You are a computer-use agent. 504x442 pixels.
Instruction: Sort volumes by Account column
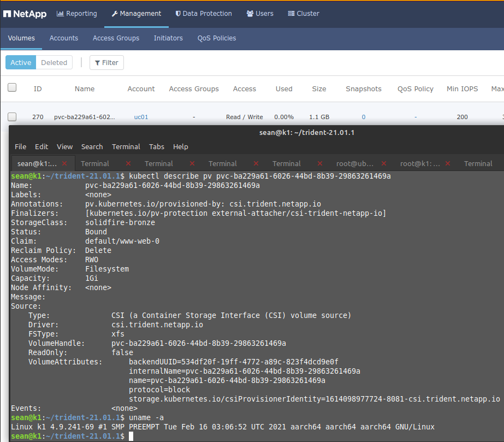coord(141,89)
